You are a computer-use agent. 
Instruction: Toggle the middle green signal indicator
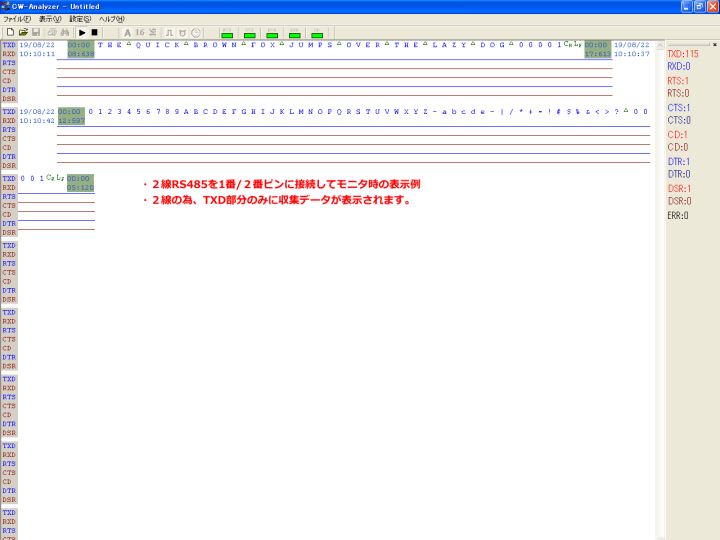272,33
